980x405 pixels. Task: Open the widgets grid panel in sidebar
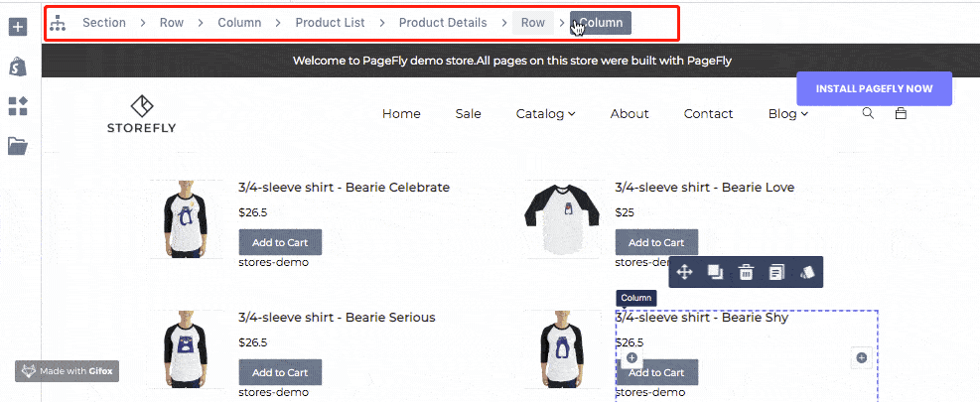point(18,106)
